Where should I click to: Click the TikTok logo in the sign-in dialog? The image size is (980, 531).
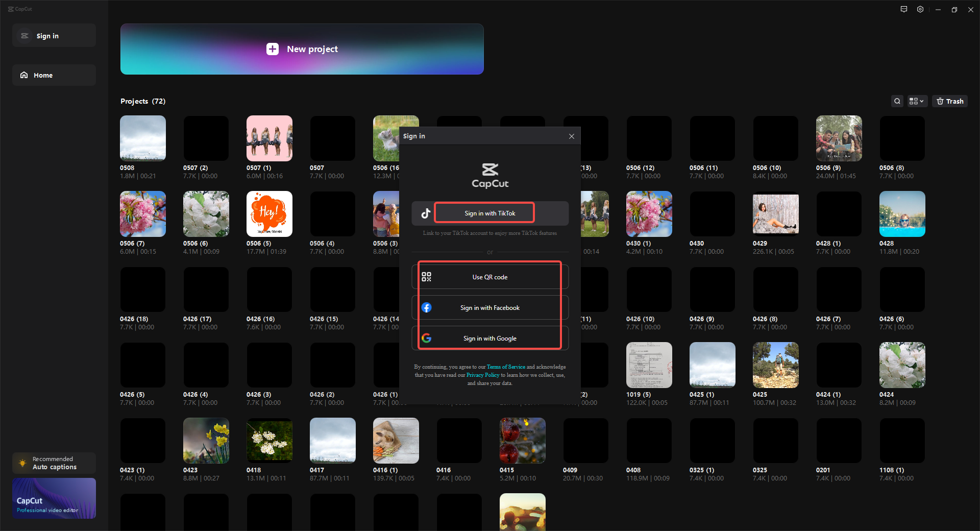coord(426,213)
